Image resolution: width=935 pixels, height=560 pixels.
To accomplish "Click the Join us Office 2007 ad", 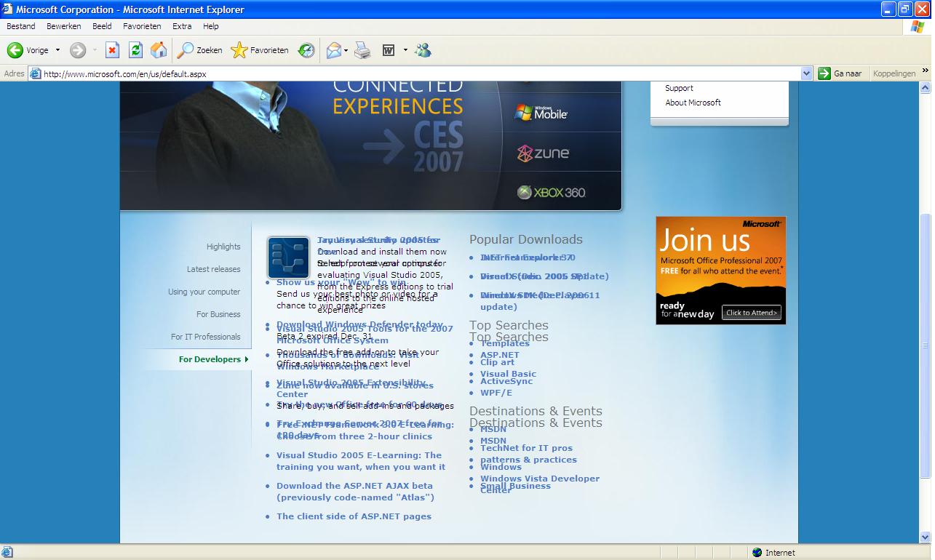I will 720,270.
